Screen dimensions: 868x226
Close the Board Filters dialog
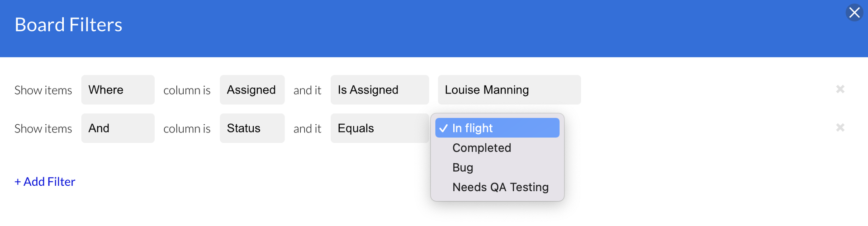(x=854, y=13)
